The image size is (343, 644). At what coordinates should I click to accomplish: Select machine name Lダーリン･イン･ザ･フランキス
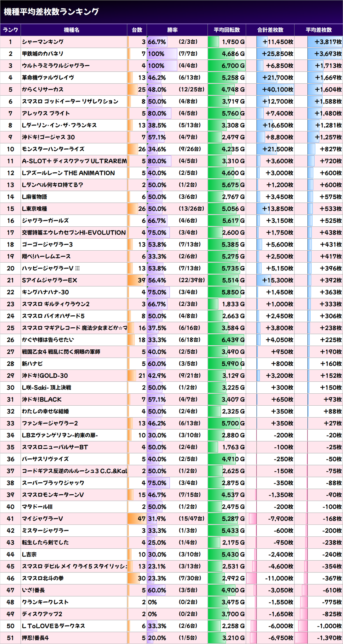pos(59,125)
